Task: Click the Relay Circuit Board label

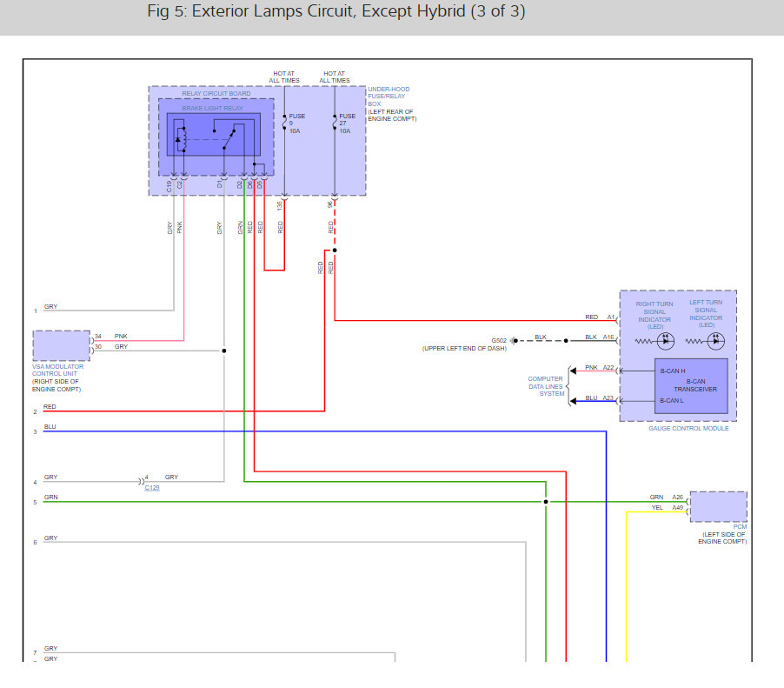Action: (216, 94)
